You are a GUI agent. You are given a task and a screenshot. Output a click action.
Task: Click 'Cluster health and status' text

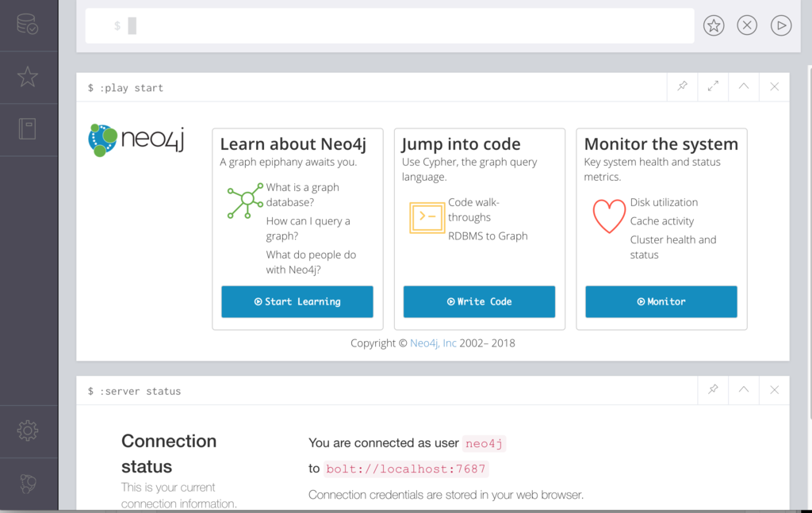673,247
